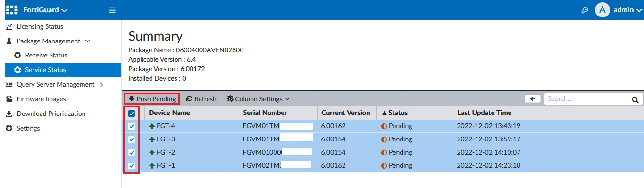Click the Service Status gear icon
Screen dimensions: 644x188
(17, 70)
